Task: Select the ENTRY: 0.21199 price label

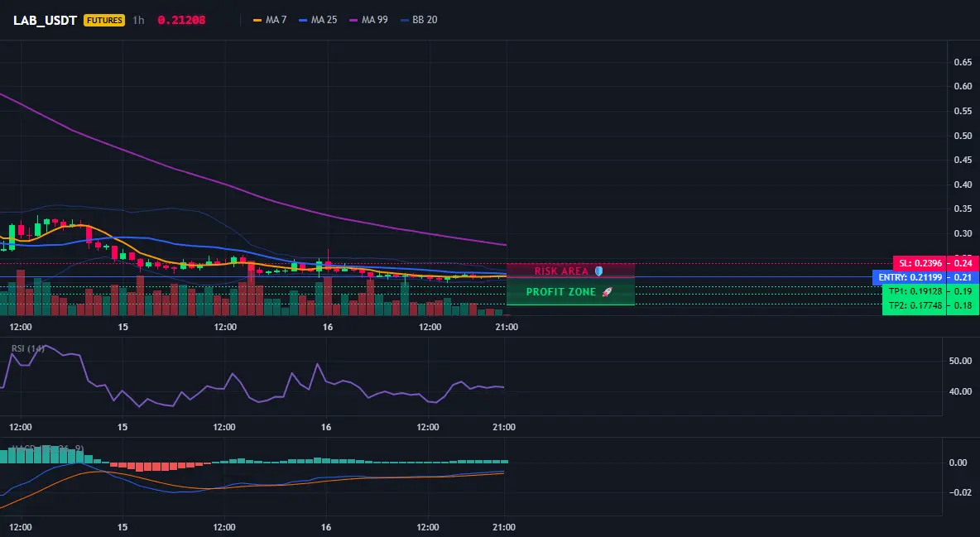Action: click(x=910, y=277)
